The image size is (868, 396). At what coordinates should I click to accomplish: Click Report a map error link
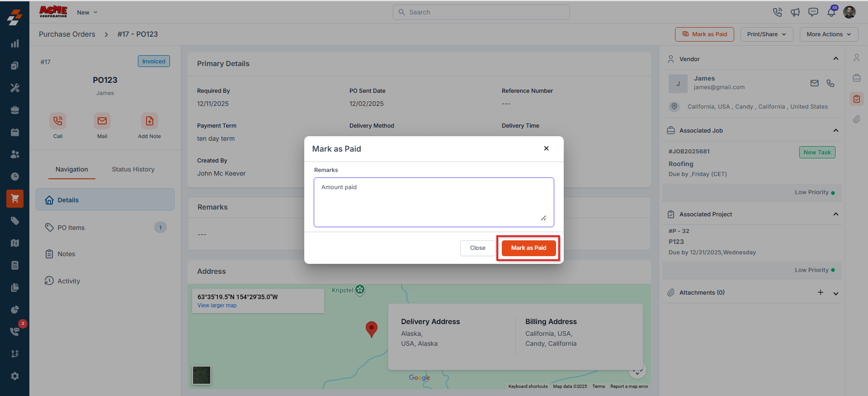point(629,386)
